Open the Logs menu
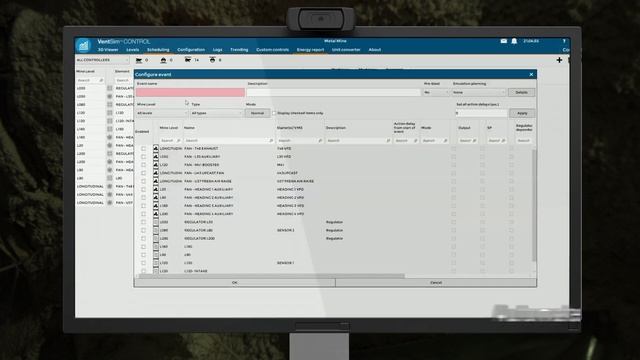640x360 pixels. 218,50
